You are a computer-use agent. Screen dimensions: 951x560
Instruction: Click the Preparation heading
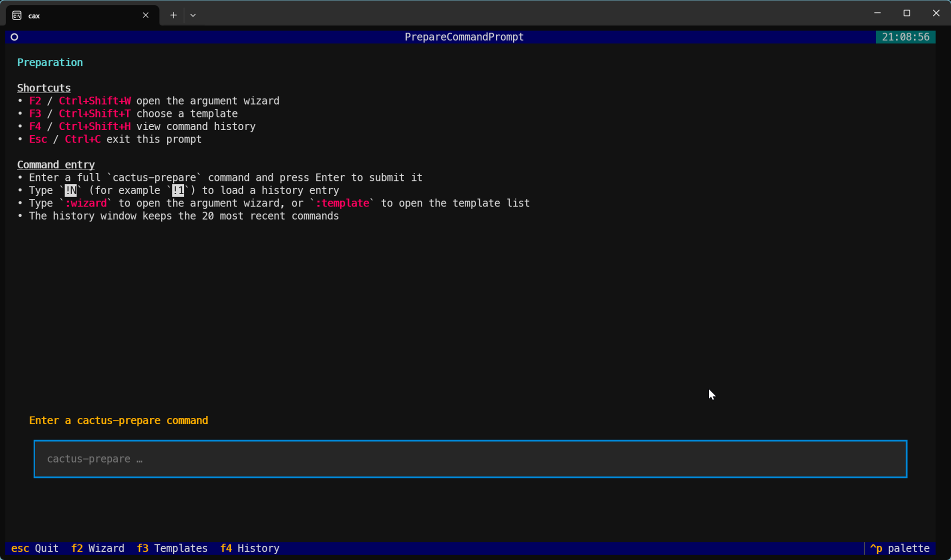tap(50, 62)
